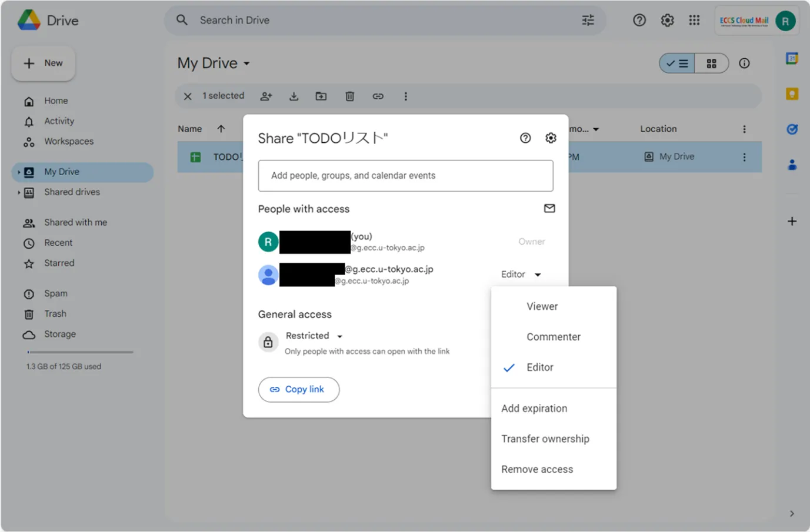Click the Copy link button in dialog
This screenshot has height=532, width=810.
tap(299, 389)
